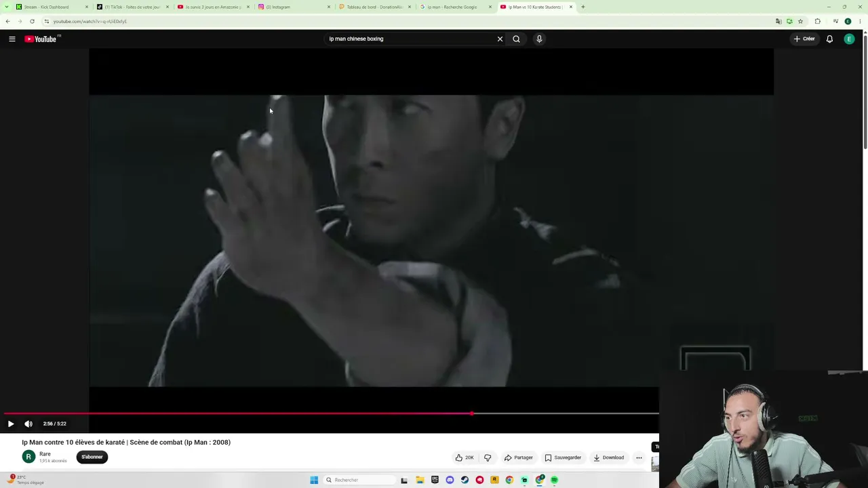Open a new browser tab

click(x=583, y=7)
